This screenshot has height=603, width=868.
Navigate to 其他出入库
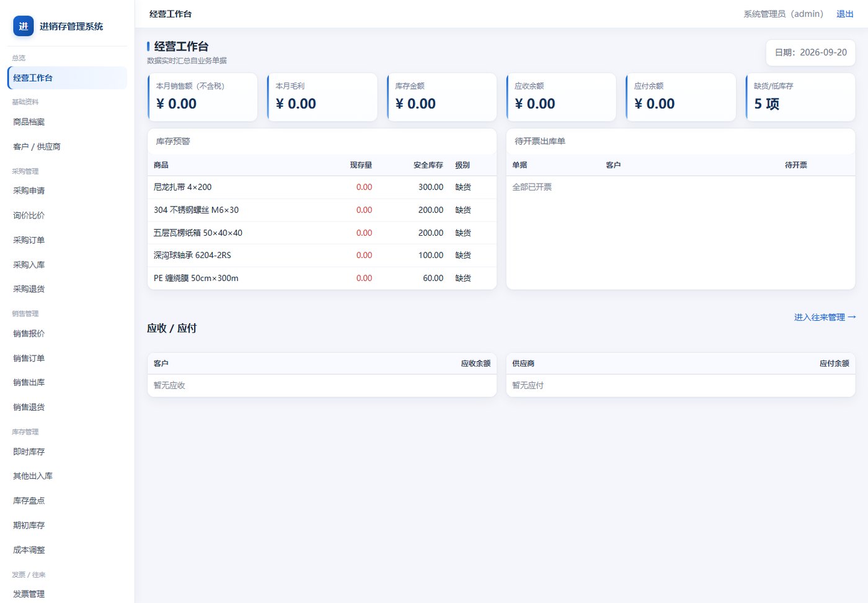coord(67,476)
